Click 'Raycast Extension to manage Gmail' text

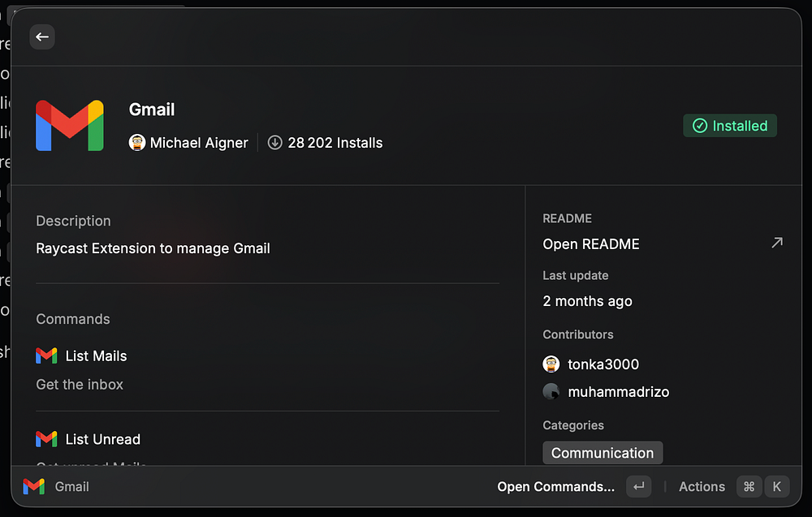click(153, 248)
